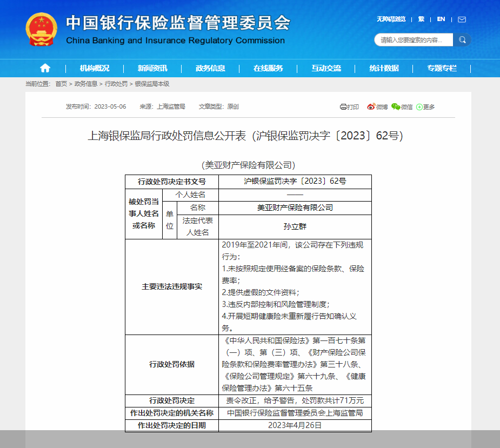Image resolution: width=500 pixels, height=448 pixels.
Task: Focus the search input field
Action: [x=414, y=40]
